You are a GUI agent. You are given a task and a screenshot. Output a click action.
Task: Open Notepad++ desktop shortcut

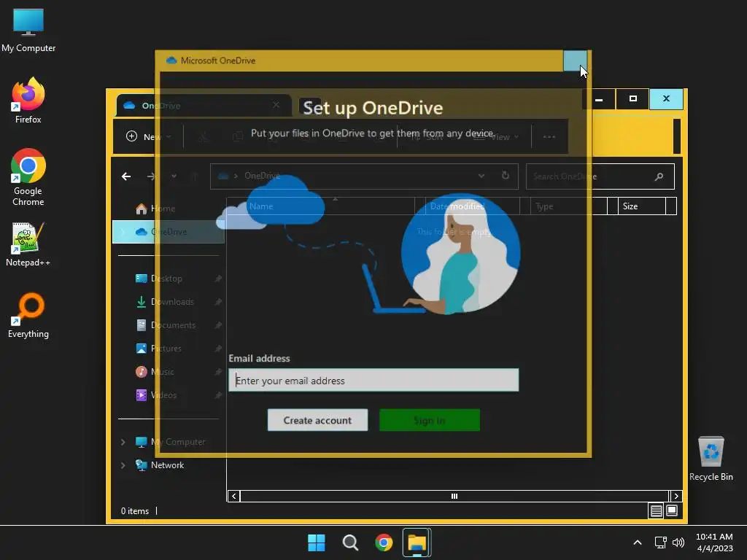click(x=28, y=245)
